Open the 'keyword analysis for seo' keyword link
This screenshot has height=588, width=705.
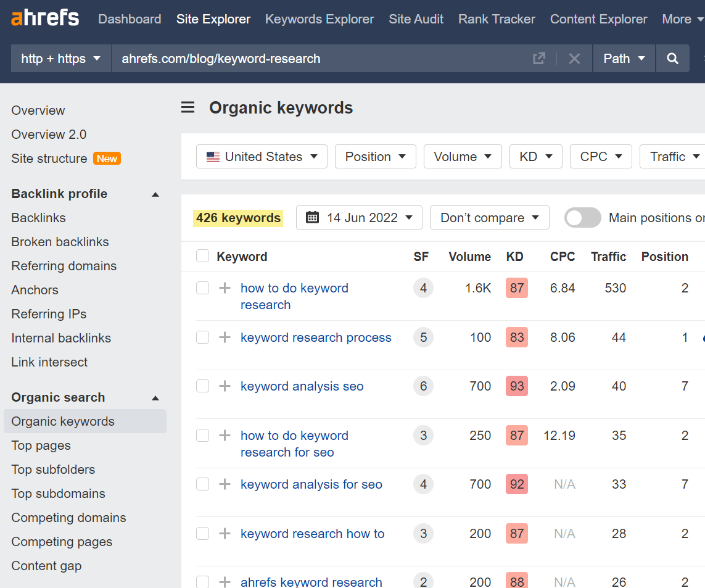pos(311,484)
